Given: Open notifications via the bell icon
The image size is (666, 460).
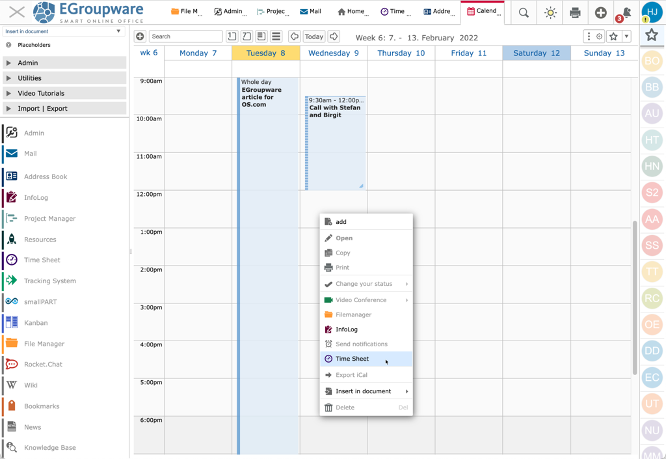Looking at the screenshot, I should tap(625, 13).
